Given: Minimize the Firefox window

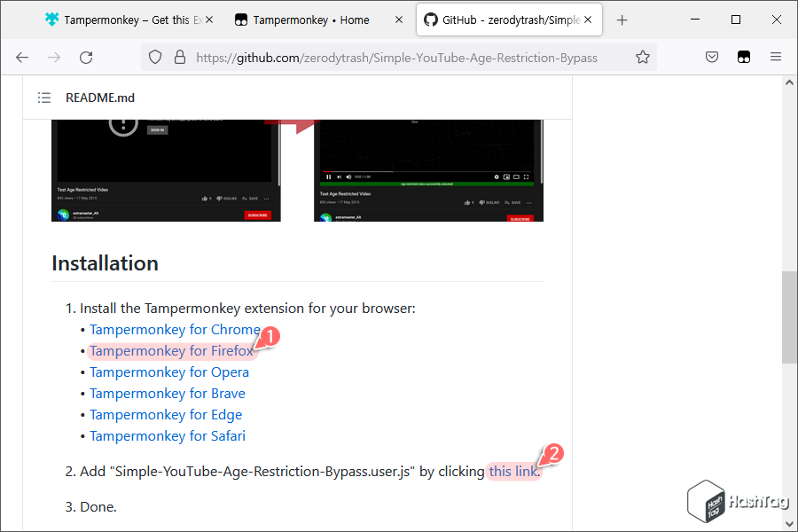Looking at the screenshot, I should (x=695, y=20).
